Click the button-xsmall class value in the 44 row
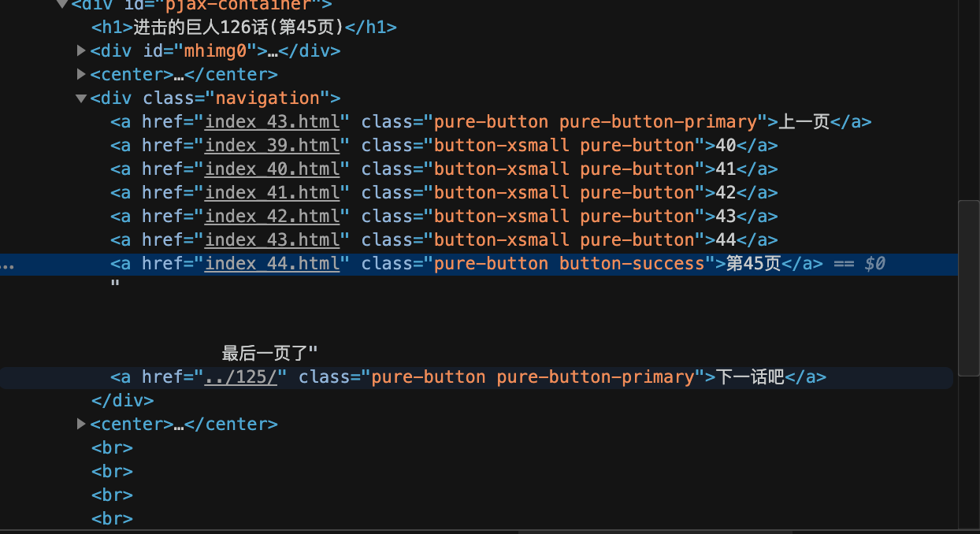The height and width of the screenshot is (534, 980). (564, 240)
